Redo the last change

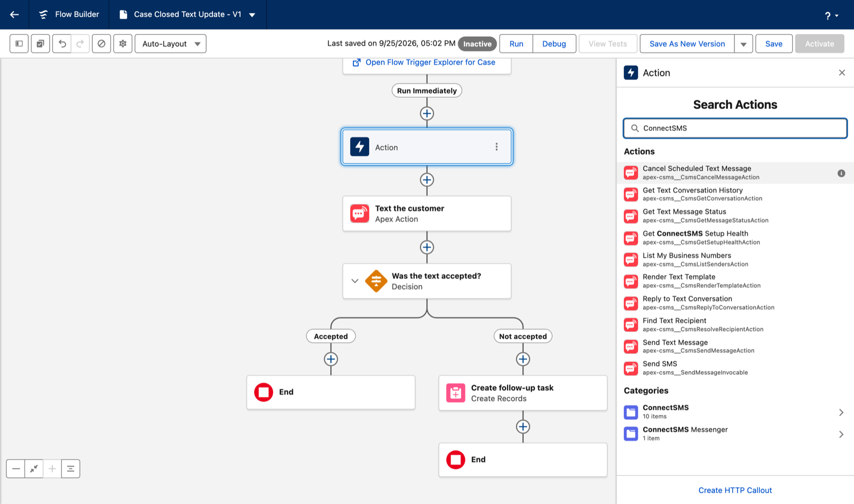pyautogui.click(x=80, y=44)
